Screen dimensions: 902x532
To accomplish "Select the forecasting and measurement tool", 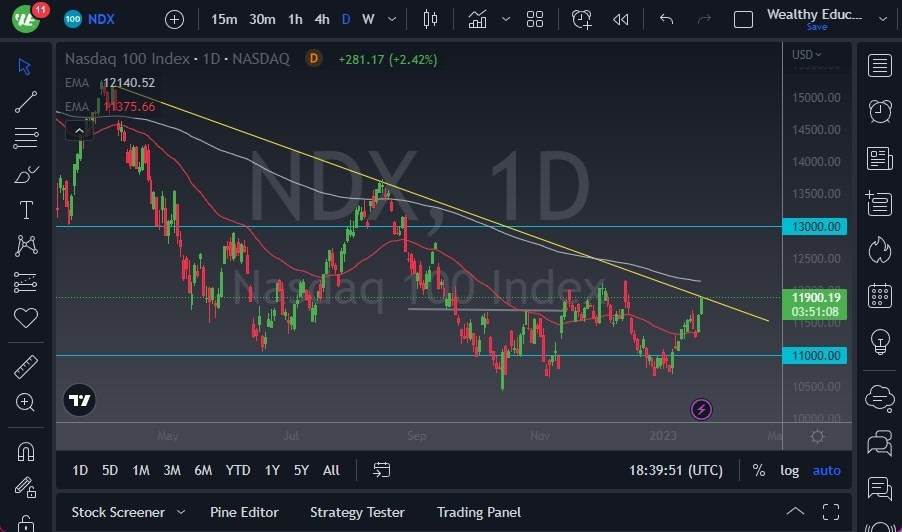I will [x=25, y=282].
